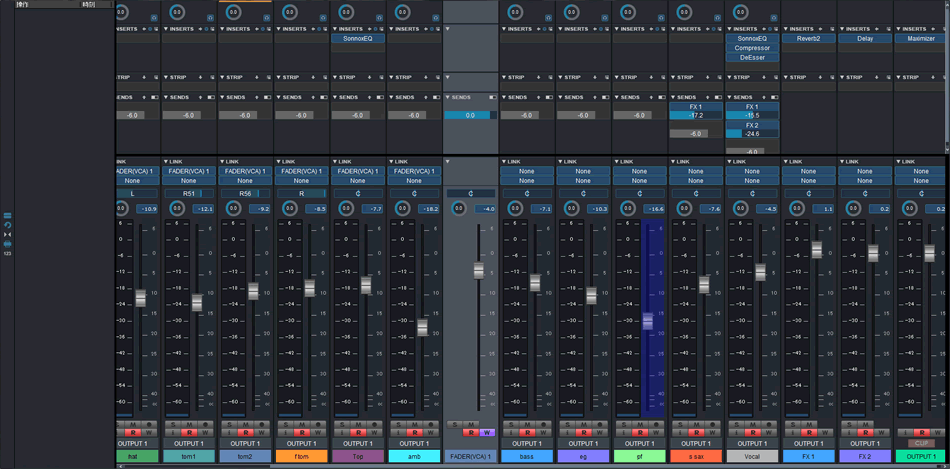Open the DeEsser insert on Vocal
The height and width of the screenshot is (469, 950).
[x=752, y=57]
